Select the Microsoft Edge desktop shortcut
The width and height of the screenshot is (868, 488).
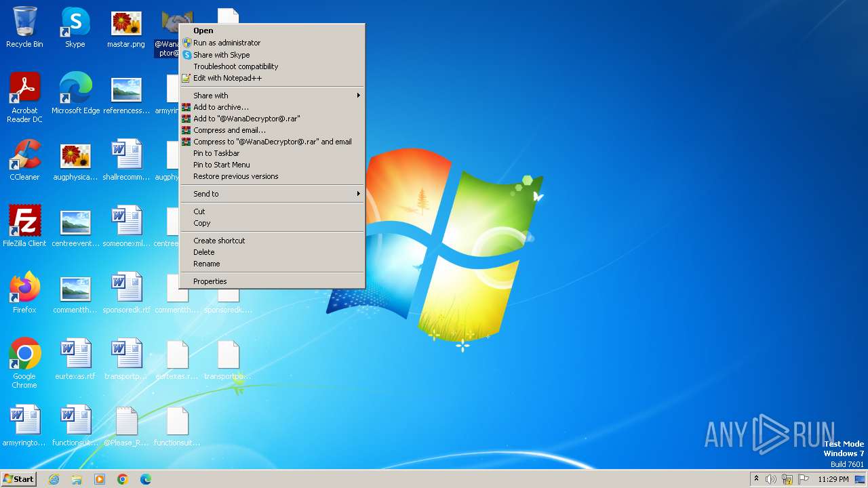point(75,94)
